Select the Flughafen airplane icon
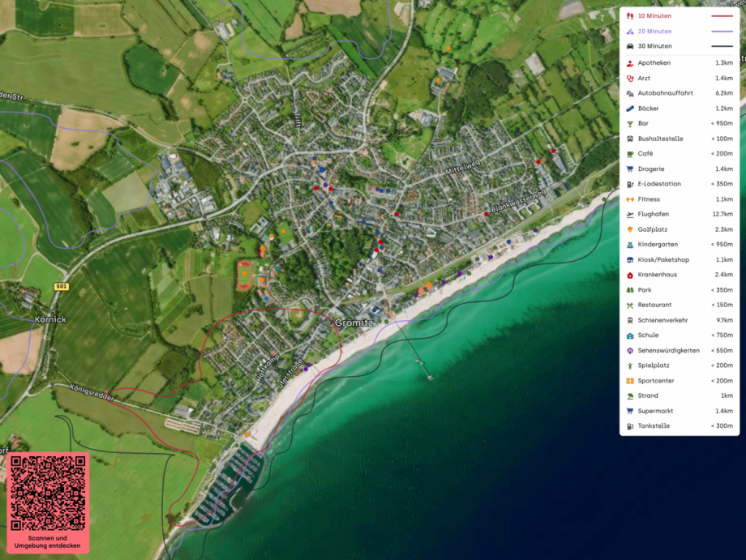746x560 pixels. (x=630, y=215)
